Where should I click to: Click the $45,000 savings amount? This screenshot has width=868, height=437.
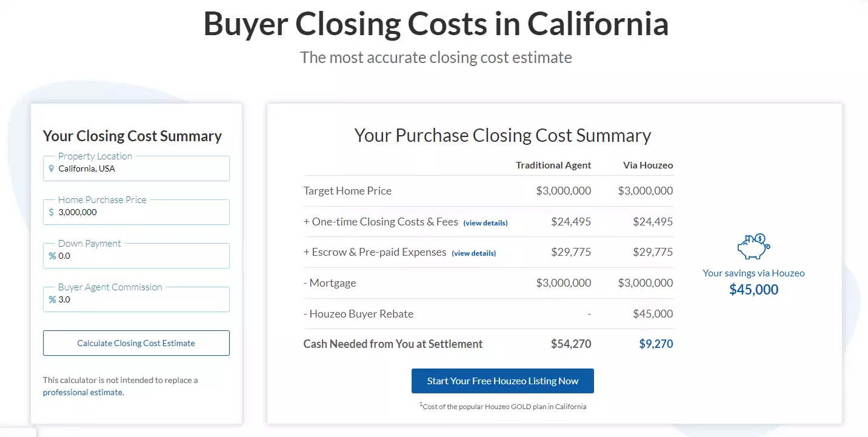[753, 290]
